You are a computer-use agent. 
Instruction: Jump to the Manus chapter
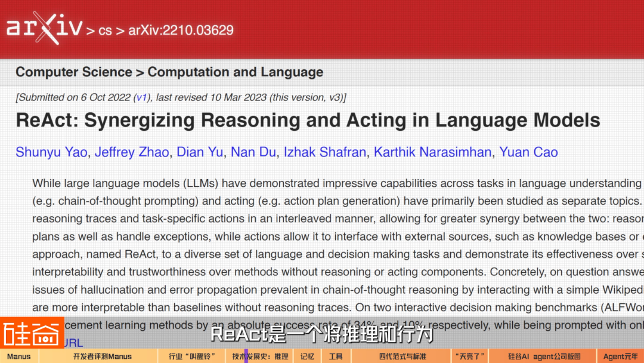(x=19, y=356)
